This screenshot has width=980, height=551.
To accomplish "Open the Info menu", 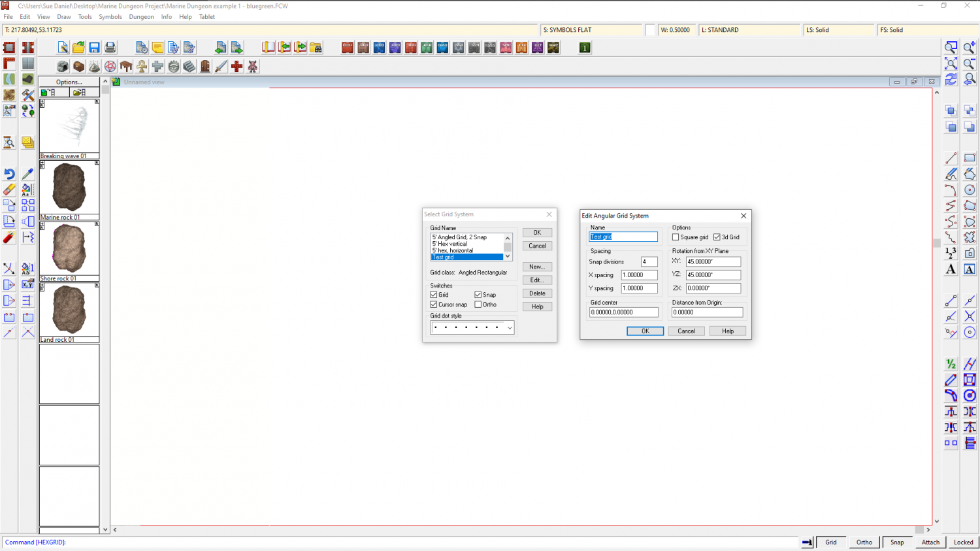I will point(167,17).
